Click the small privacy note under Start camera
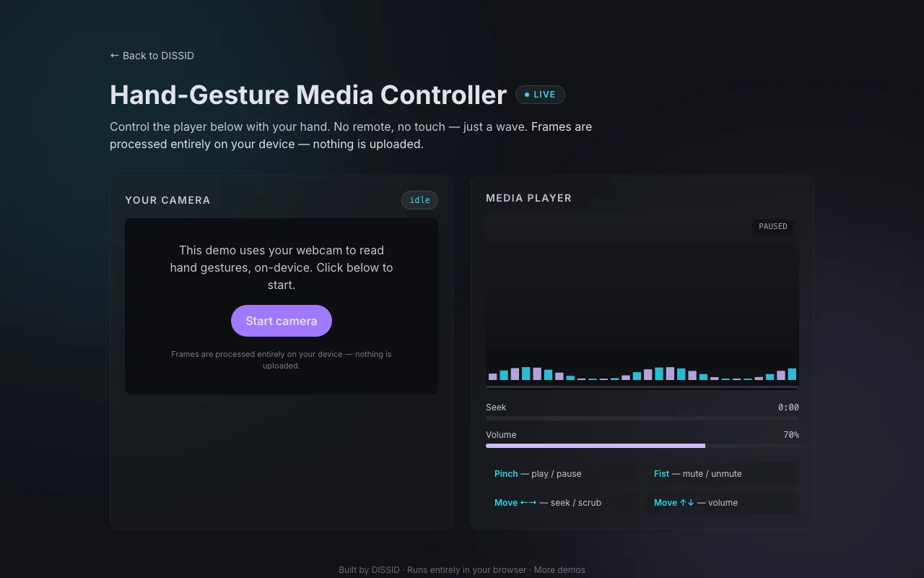The height and width of the screenshot is (578, 924). tap(282, 360)
